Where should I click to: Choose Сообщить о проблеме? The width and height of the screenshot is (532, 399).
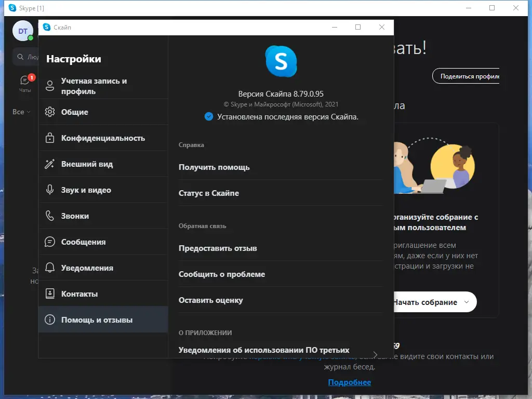pos(222,274)
